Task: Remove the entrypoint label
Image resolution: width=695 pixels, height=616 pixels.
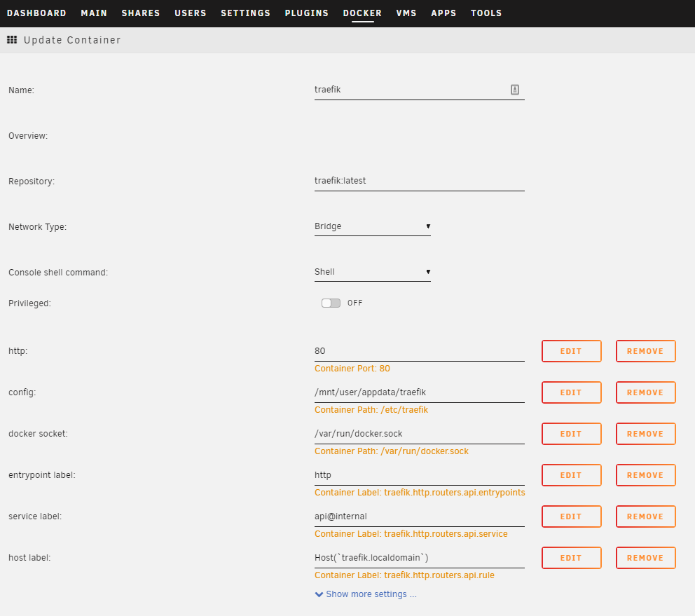Action: (x=645, y=475)
